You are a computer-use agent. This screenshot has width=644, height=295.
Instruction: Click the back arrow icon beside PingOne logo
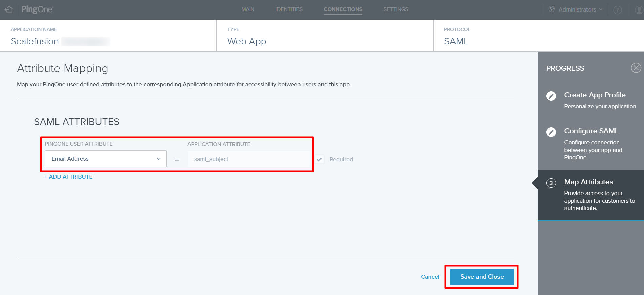pyautogui.click(x=8, y=9)
